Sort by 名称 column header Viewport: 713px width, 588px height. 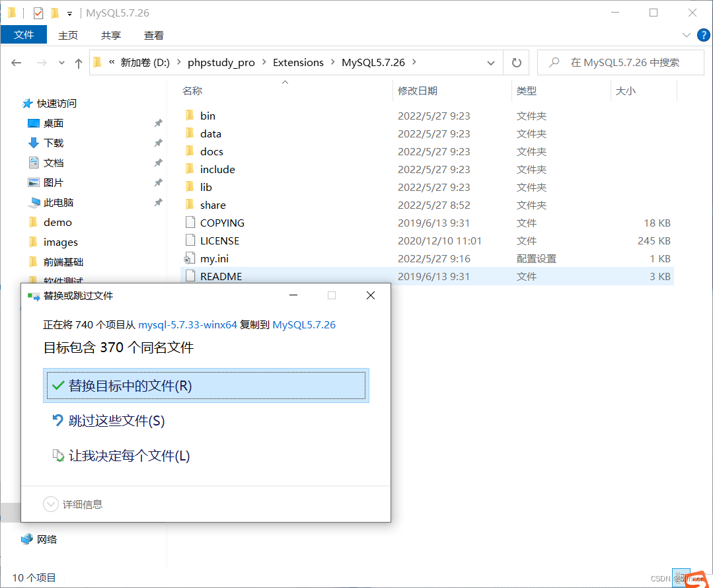click(192, 91)
